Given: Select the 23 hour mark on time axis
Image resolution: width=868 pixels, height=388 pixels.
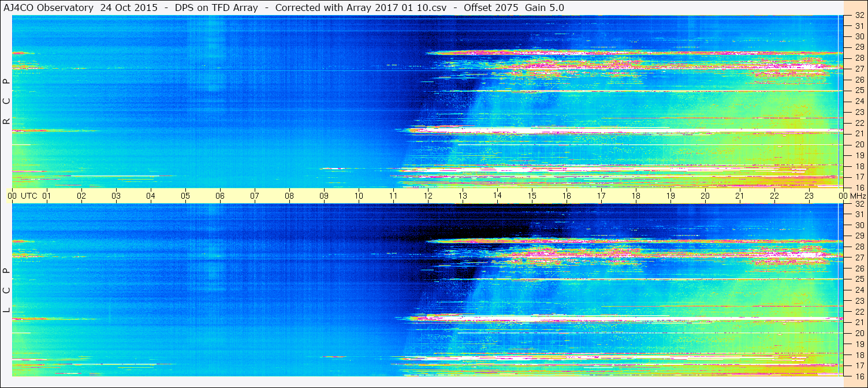Looking at the screenshot, I should click(809, 196).
